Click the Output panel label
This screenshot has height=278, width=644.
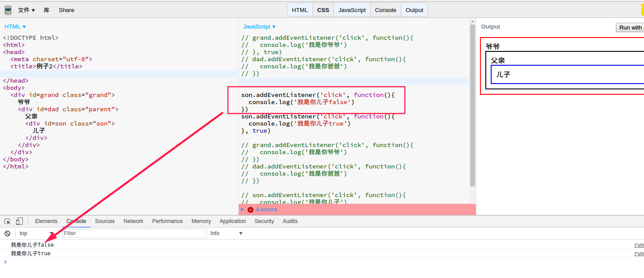[x=491, y=27]
